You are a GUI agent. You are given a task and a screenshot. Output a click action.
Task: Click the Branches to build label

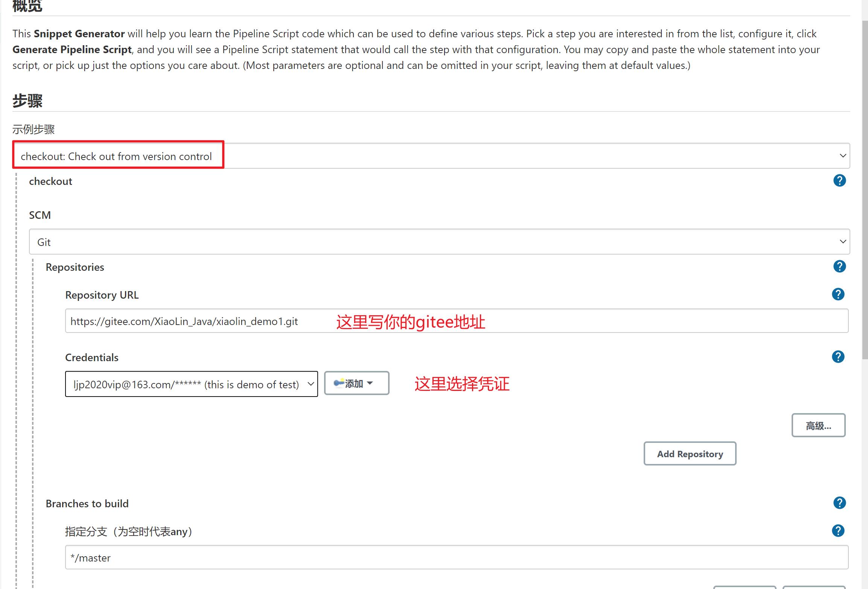(87, 504)
